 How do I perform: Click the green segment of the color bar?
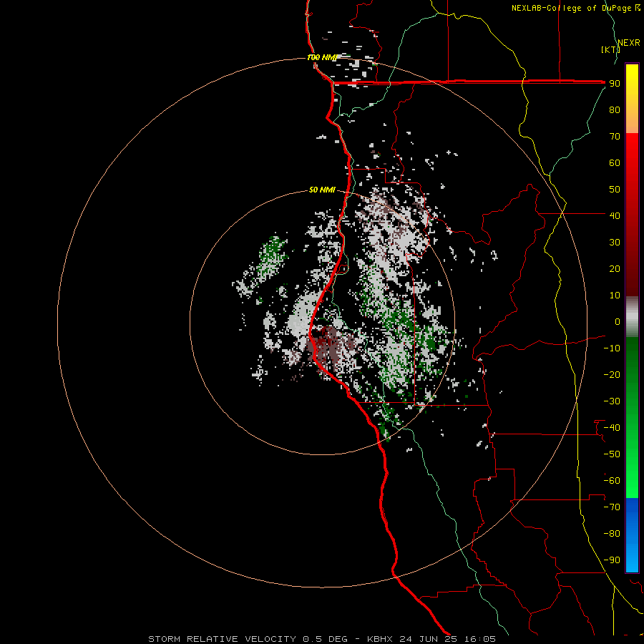pyautogui.click(x=632, y=418)
